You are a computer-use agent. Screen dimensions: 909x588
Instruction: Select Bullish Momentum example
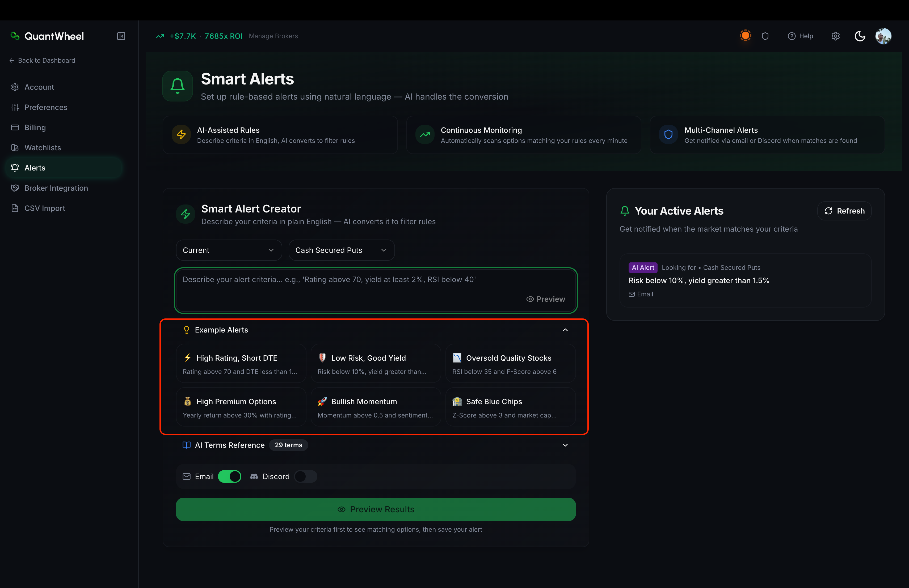[376, 407]
